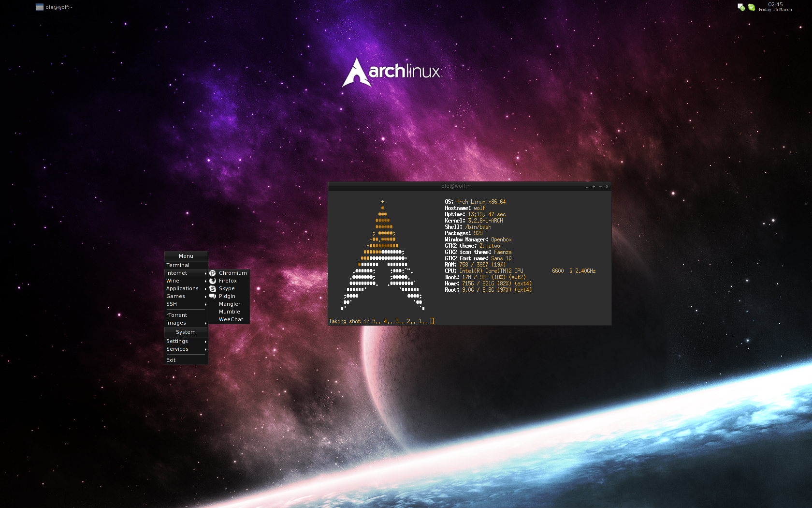The height and width of the screenshot is (508, 812).
Task: Maximize the terminal with the plus button
Action: 594,186
